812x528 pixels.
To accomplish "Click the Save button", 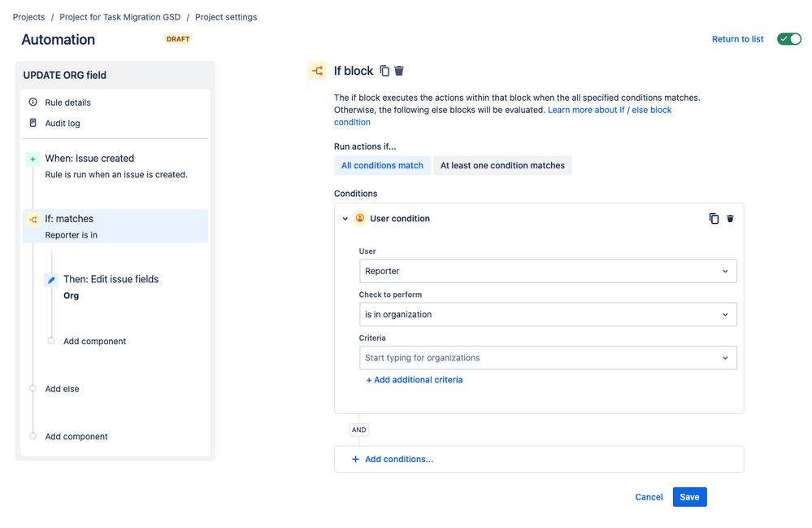I will 689,497.
